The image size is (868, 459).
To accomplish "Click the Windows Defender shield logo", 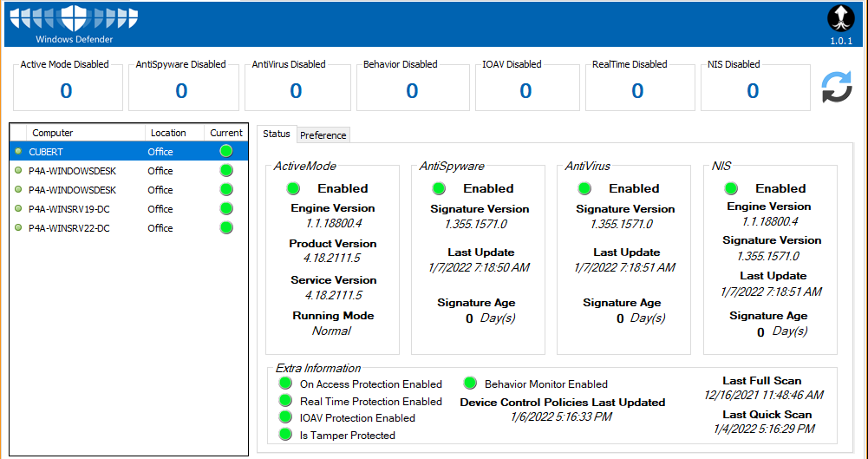I will [x=75, y=18].
